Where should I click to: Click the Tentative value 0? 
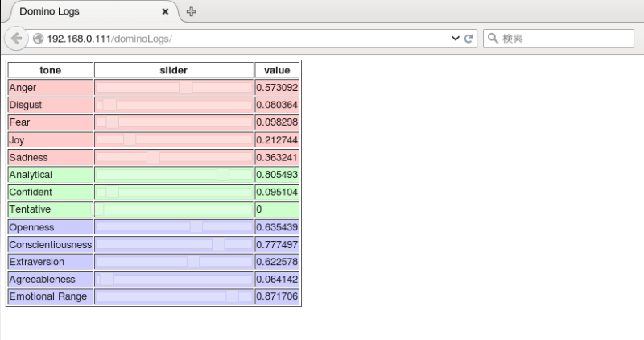(x=258, y=209)
